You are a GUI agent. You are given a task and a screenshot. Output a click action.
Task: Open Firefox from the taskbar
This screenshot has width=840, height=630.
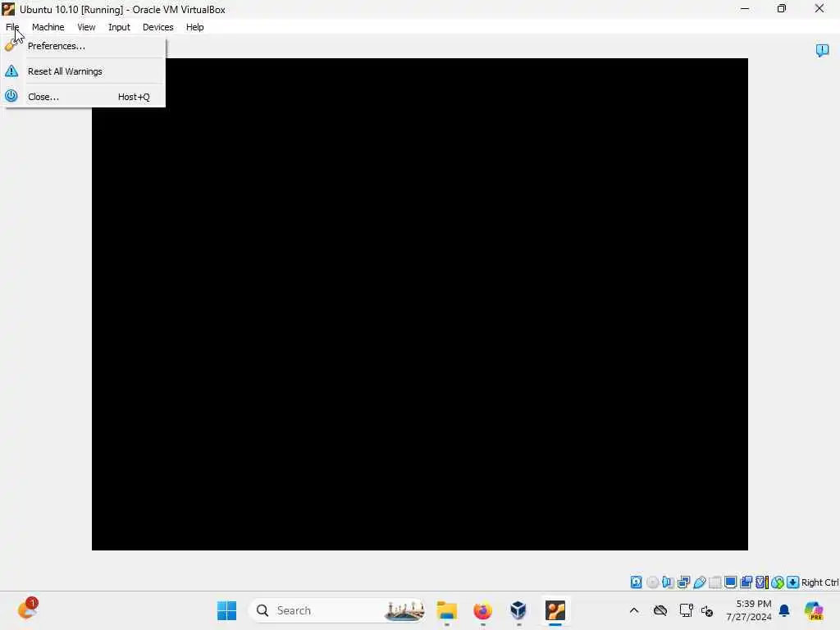(x=482, y=610)
